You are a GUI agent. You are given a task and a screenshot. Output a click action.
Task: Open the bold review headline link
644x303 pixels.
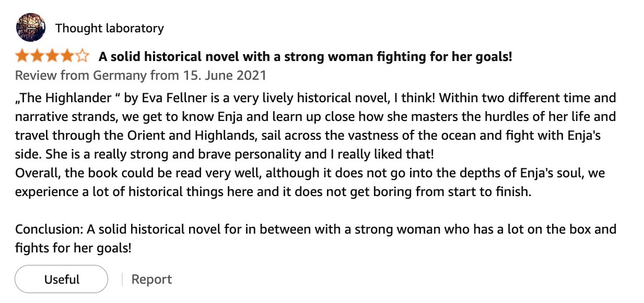[x=305, y=56]
